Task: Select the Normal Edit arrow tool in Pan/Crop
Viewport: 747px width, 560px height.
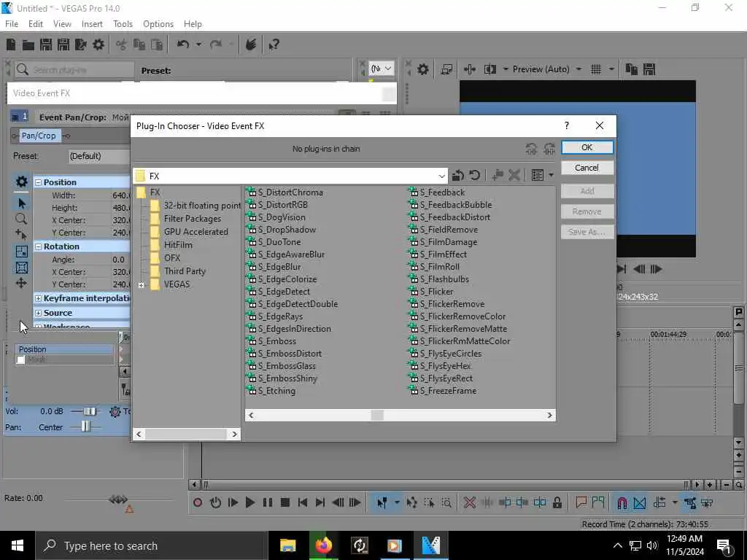Action: (x=21, y=203)
